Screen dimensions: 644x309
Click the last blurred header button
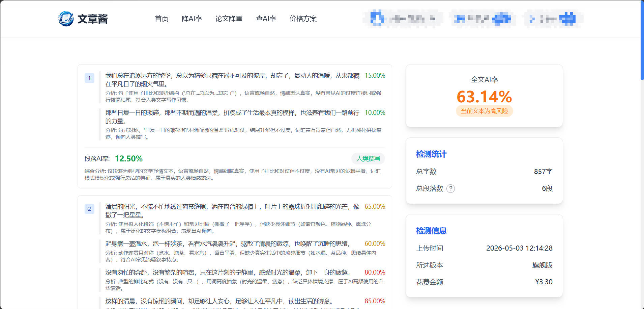553,19
